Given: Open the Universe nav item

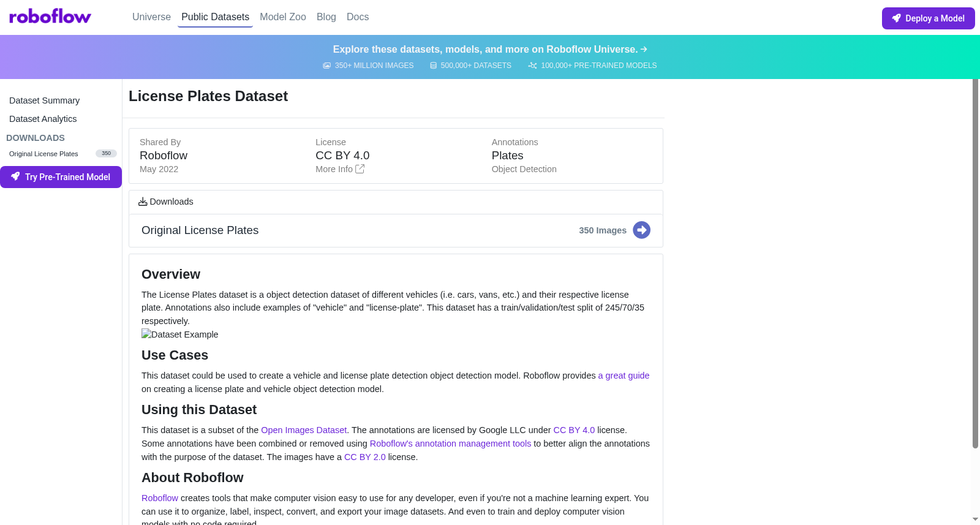Looking at the screenshot, I should (x=151, y=17).
